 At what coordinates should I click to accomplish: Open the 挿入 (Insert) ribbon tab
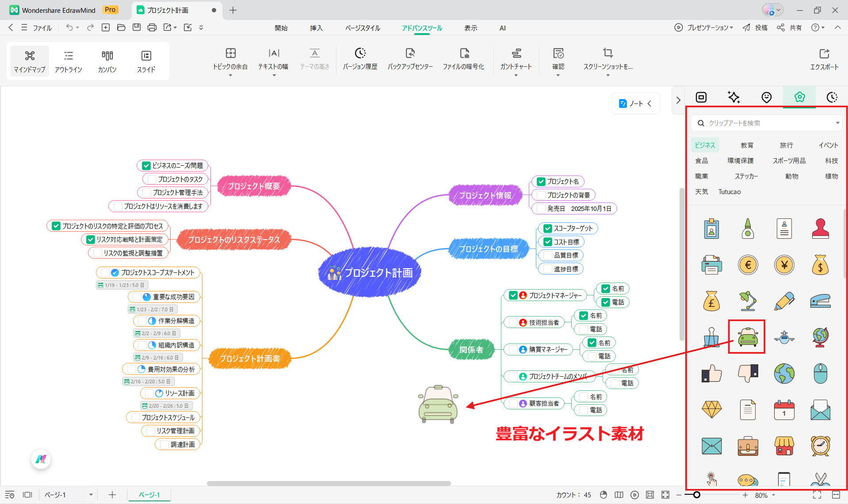coord(316,27)
